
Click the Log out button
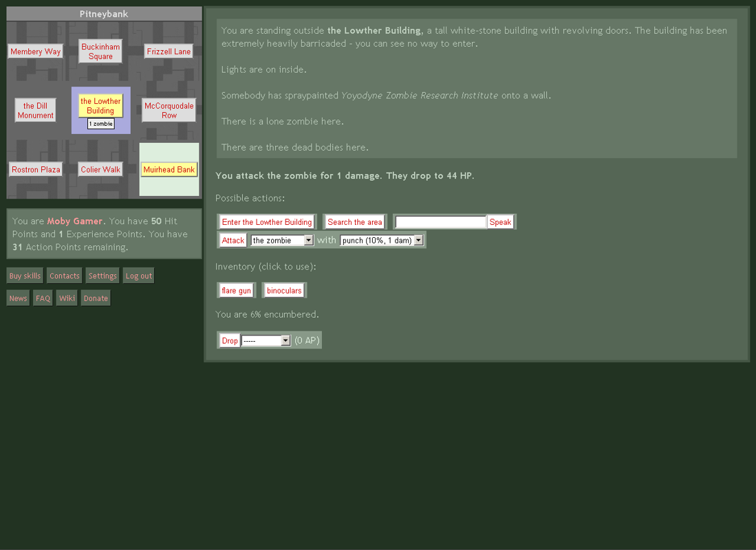click(x=138, y=276)
